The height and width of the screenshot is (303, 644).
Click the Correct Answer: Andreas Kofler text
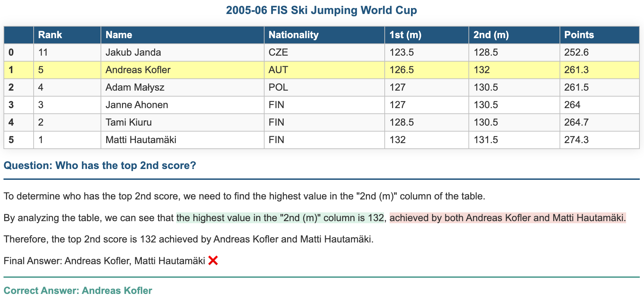click(x=78, y=291)
